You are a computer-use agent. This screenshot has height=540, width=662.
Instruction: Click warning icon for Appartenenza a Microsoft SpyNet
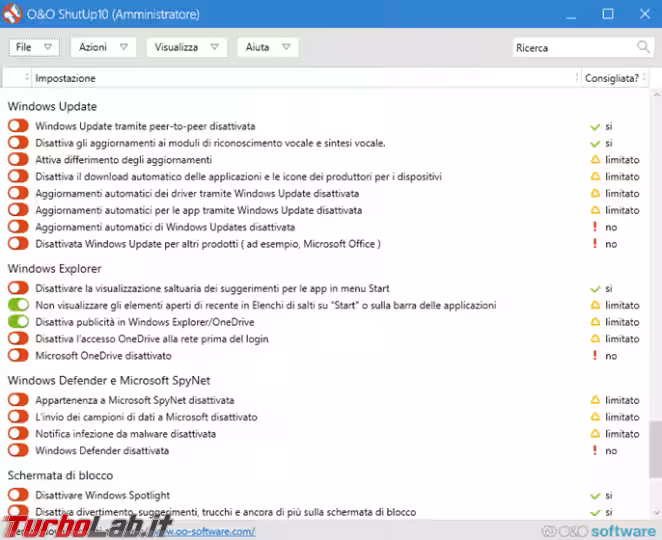595,400
